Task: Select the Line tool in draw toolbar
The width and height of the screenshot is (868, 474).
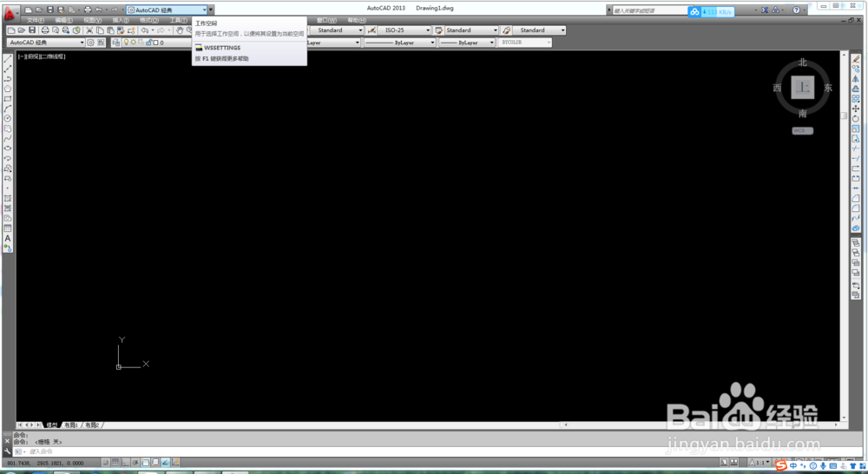Action: pos(8,58)
